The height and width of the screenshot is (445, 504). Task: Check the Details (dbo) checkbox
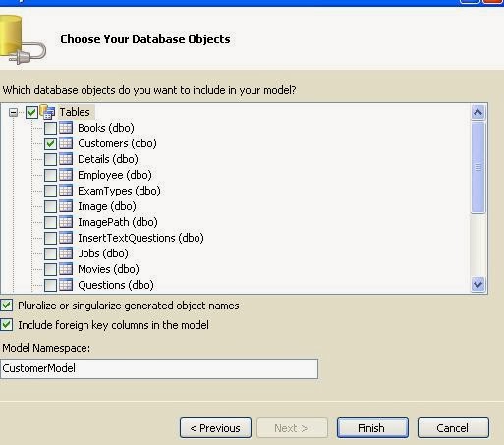[x=50, y=159]
